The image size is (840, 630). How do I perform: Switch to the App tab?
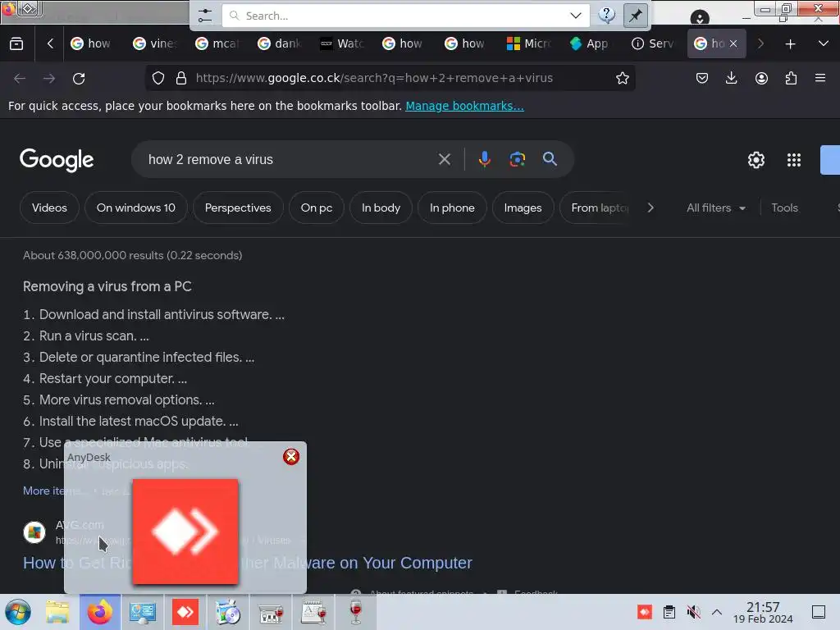(589, 43)
